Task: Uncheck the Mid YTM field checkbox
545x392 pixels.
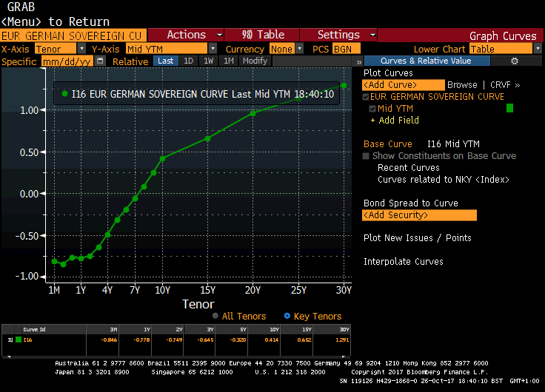Action: coord(372,109)
